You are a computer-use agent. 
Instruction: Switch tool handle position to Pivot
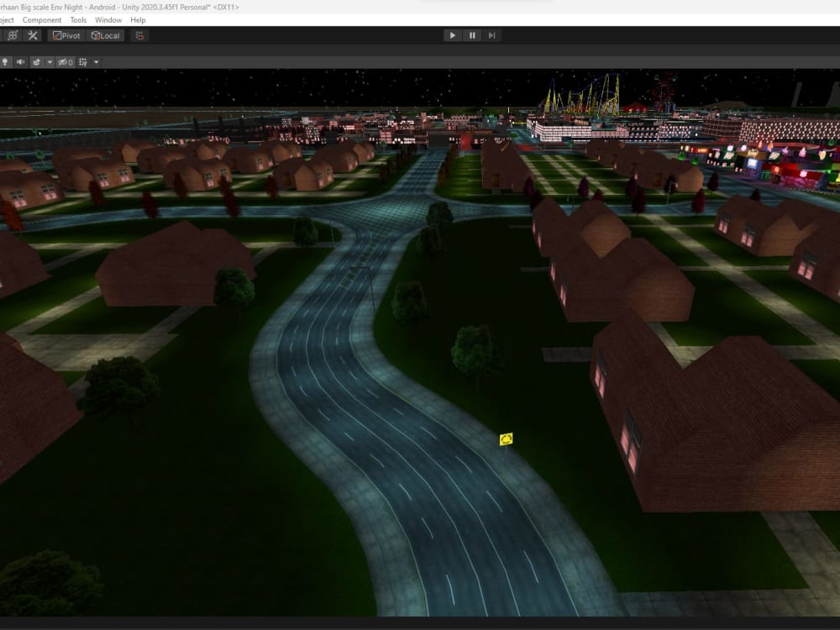(x=66, y=35)
